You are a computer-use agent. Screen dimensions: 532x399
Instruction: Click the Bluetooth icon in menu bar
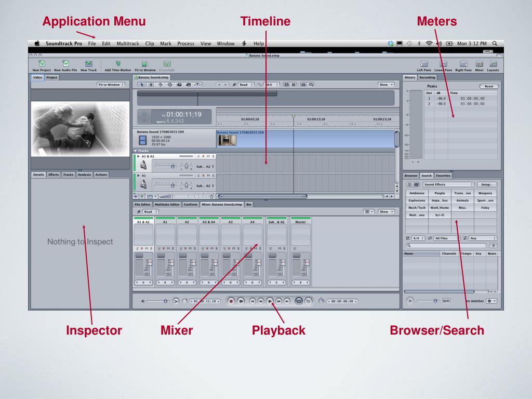[x=419, y=44]
